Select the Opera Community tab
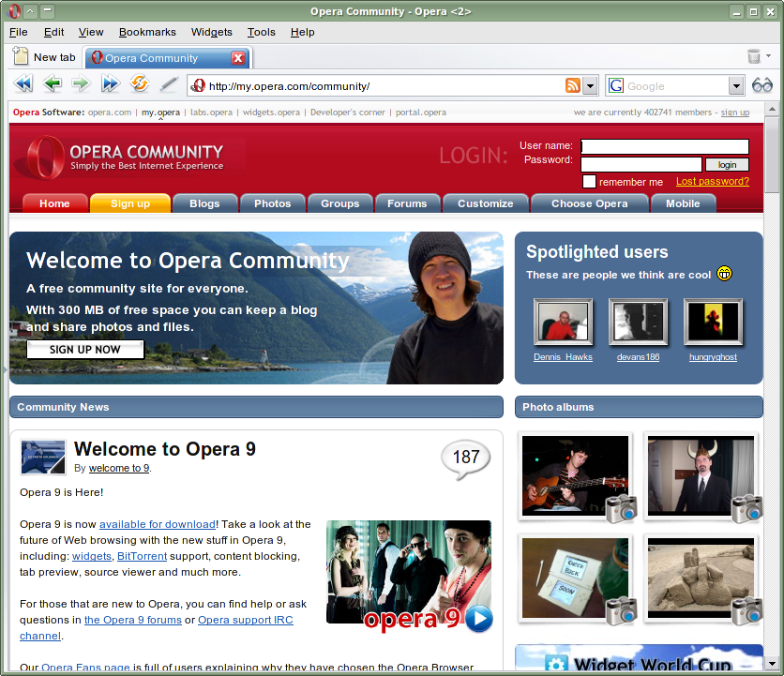The width and height of the screenshot is (784, 676). 159,56
